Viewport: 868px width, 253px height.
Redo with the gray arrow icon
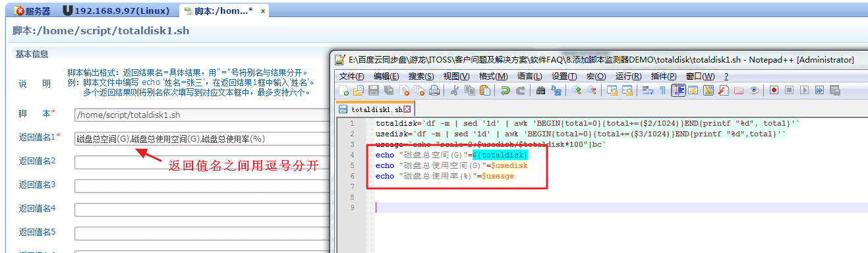(x=521, y=90)
